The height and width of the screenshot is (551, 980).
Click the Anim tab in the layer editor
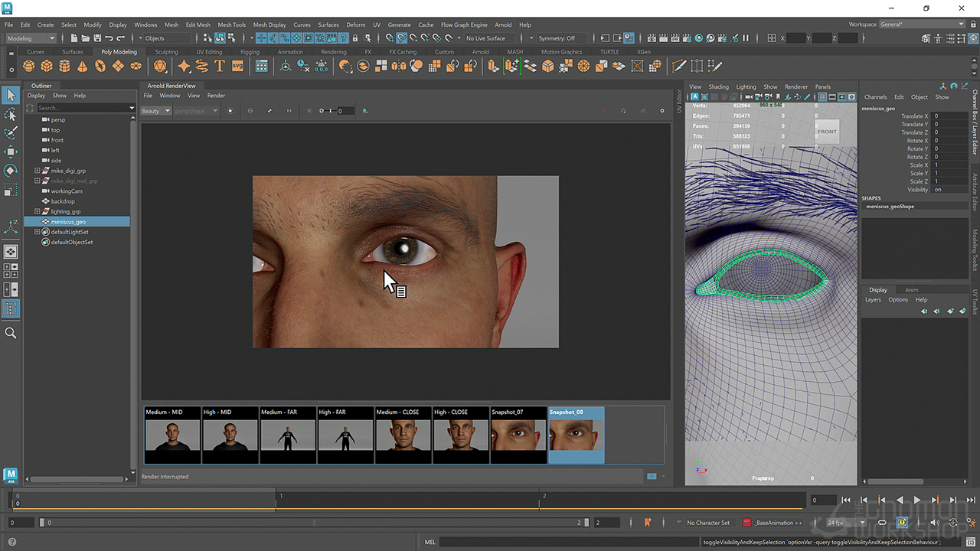tap(911, 290)
